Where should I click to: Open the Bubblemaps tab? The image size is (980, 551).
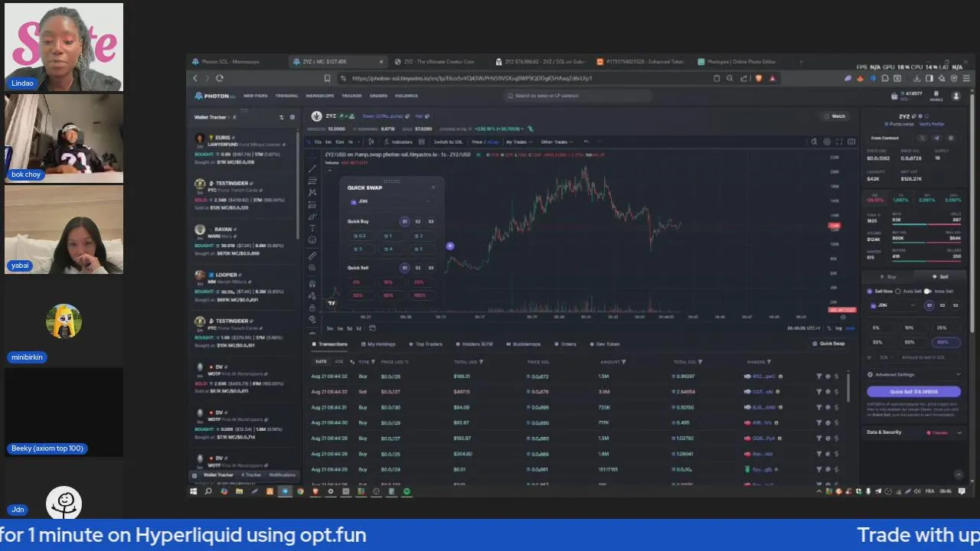pos(524,344)
